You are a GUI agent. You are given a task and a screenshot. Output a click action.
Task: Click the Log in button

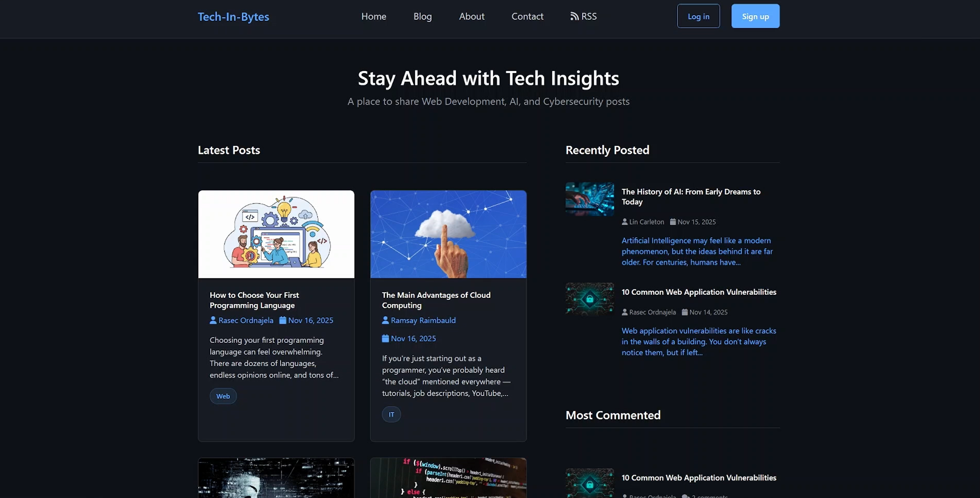pos(698,16)
